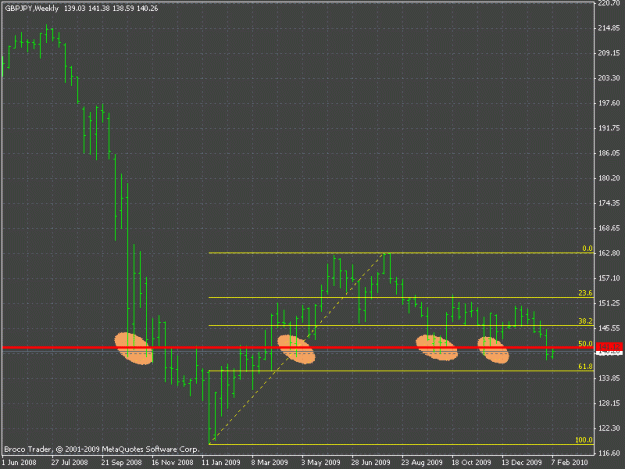Click the 13 Dec 2009 date label

click(521, 463)
